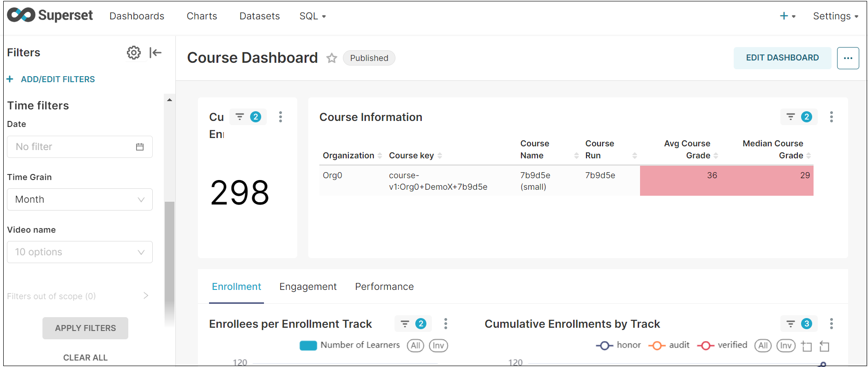Image resolution: width=868 pixels, height=367 pixels.
Task: Open Course Information chart options menu
Action: click(x=831, y=117)
